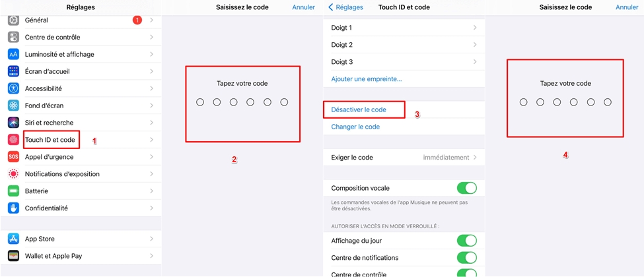
Task: Turn off Centre de notifications switch
Action: tap(466, 258)
